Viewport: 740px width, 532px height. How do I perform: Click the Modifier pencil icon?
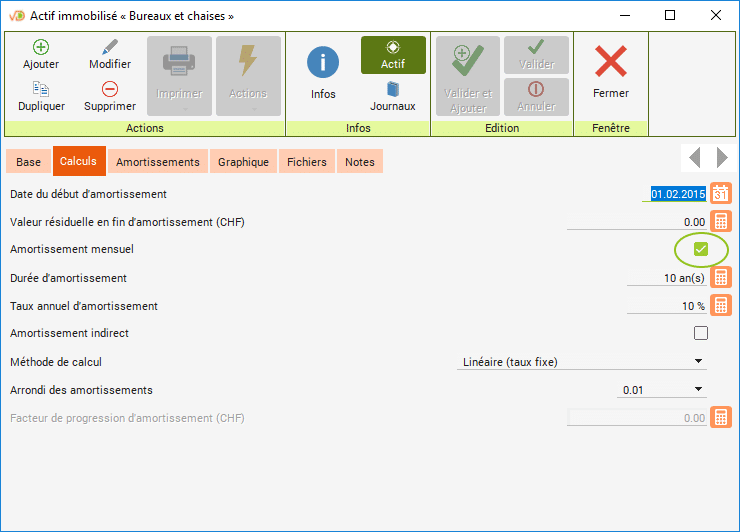tap(110, 48)
